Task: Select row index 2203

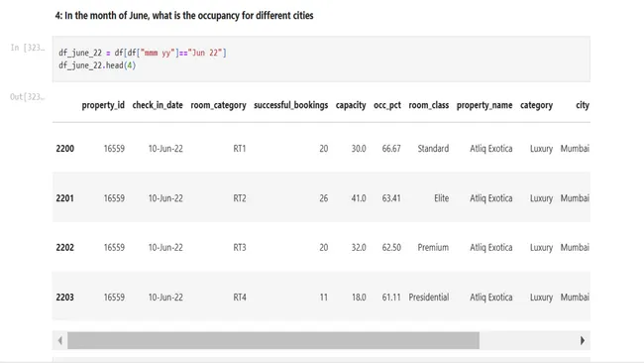Action: [64, 297]
